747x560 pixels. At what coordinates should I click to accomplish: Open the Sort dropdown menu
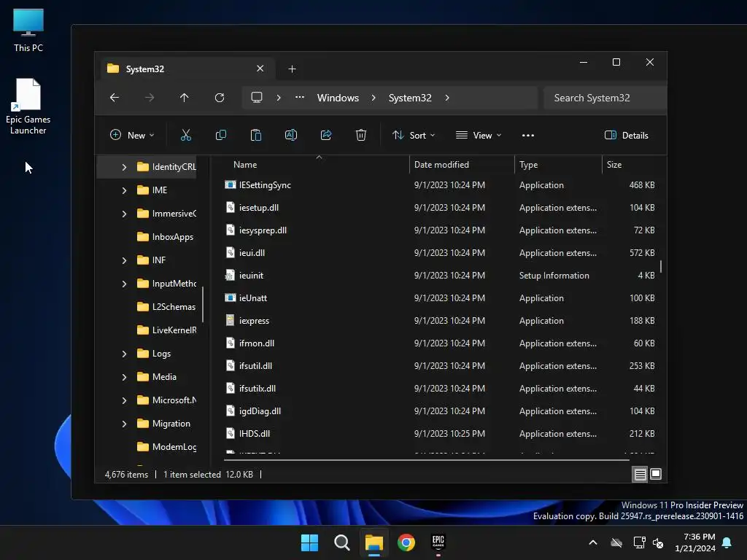tap(414, 135)
